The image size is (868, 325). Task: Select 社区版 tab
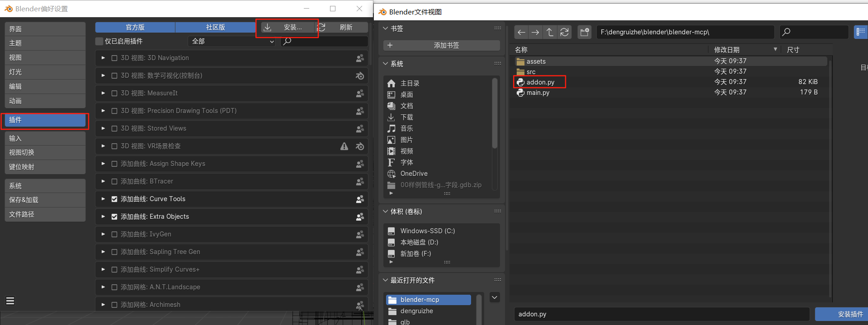(216, 28)
